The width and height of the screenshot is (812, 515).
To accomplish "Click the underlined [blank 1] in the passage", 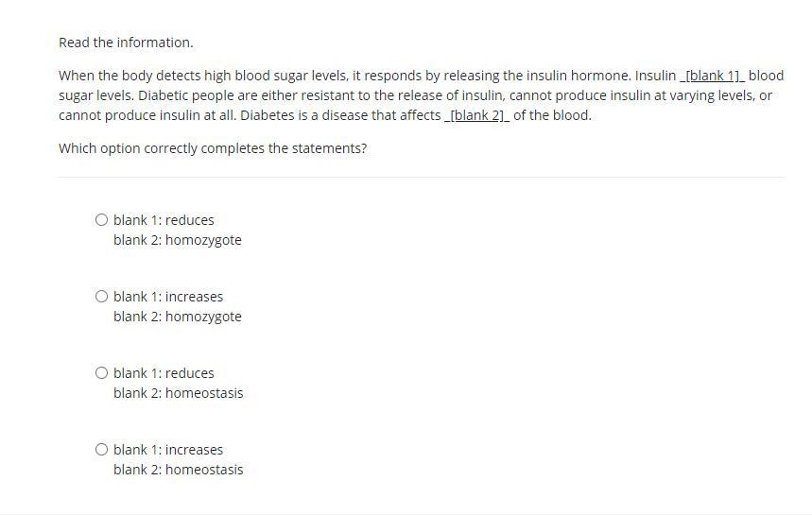I will (713, 76).
